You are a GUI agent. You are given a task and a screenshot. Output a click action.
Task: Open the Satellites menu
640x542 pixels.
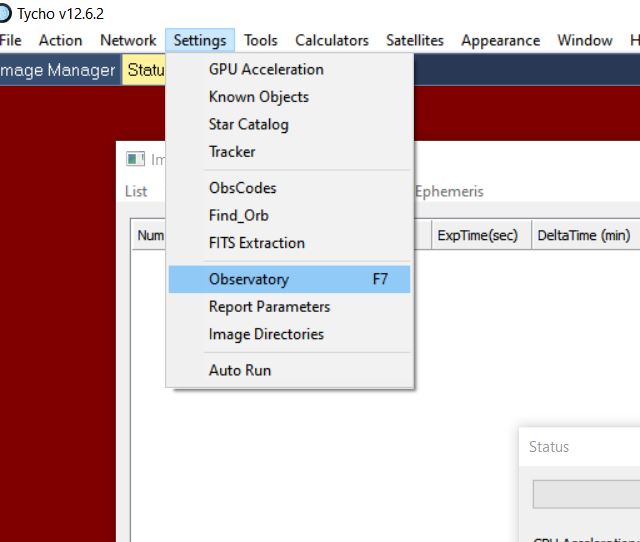pyautogui.click(x=415, y=40)
